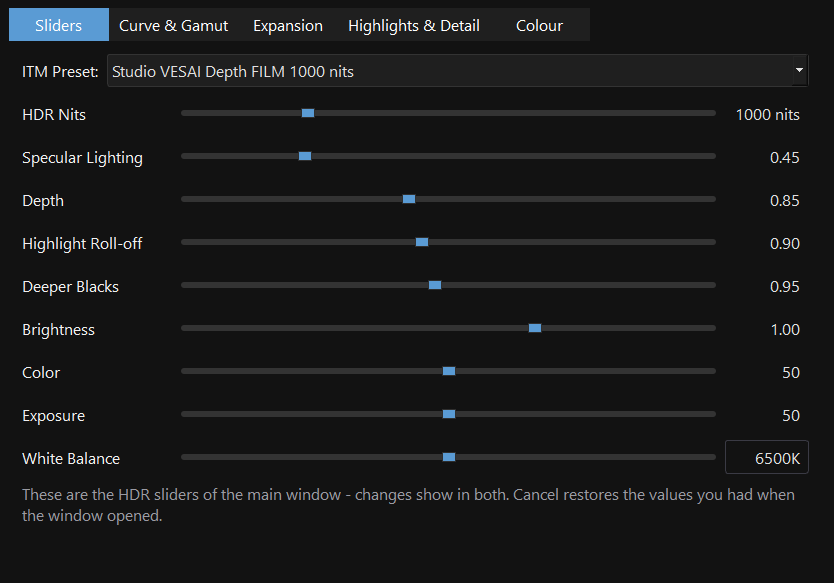Click the Deeper Blacks value 0.95
The width and height of the screenshot is (834, 583).
coord(785,287)
